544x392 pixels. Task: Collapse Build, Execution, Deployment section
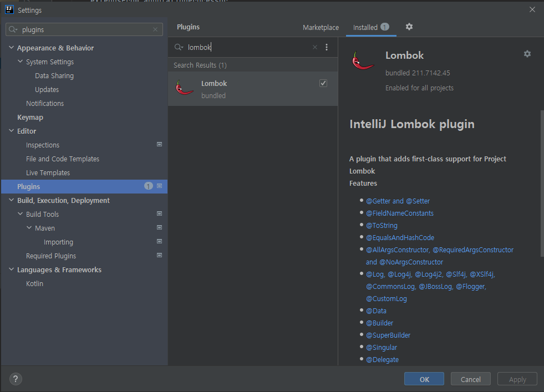point(11,200)
